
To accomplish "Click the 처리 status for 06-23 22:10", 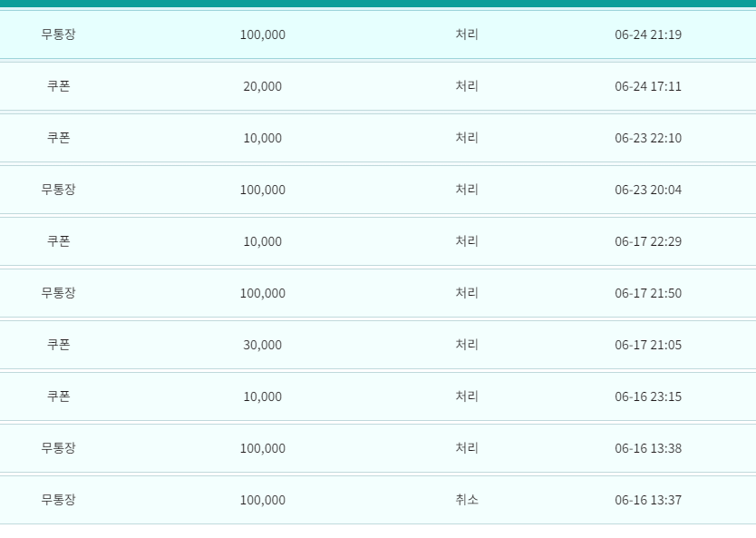I will pyautogui.click(x=467, y=138).
